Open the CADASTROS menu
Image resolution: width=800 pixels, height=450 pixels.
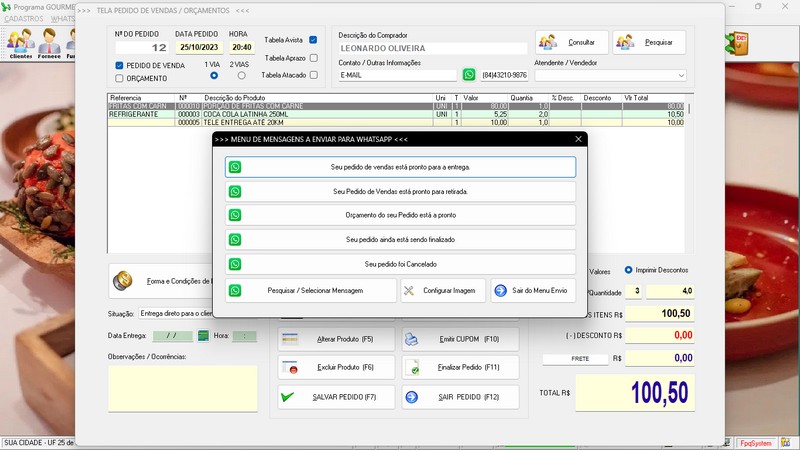coord(24,19)
